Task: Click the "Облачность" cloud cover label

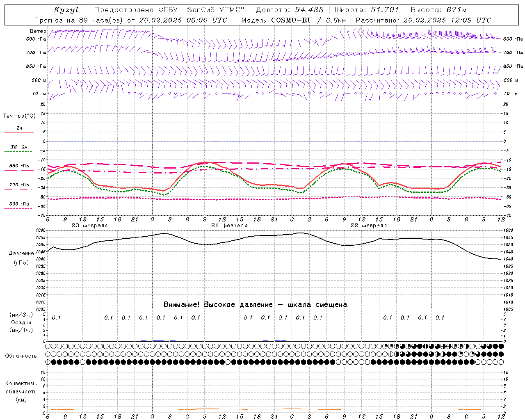Action: [x=21, y=356]
